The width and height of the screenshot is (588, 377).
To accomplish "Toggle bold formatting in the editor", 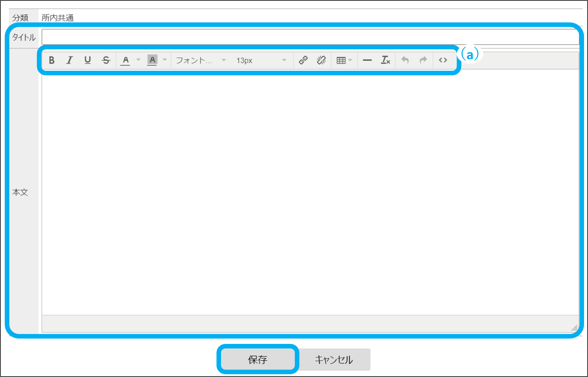I will coord(52,60).
